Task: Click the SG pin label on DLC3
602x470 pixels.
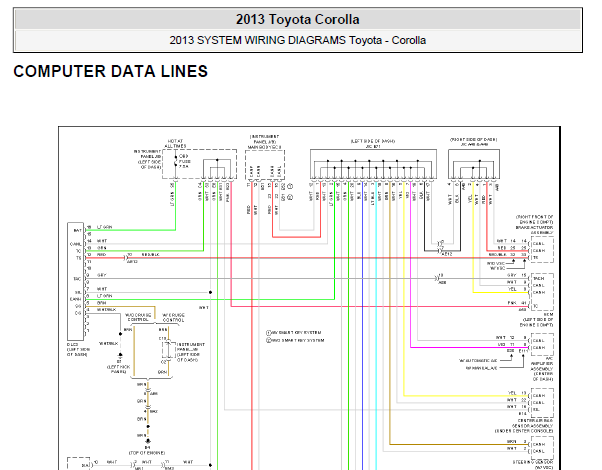Action: click(78, 306)
